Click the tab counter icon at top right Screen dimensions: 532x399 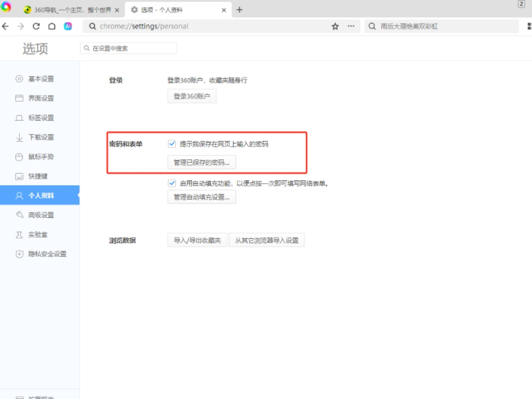[x=521, y=4]
